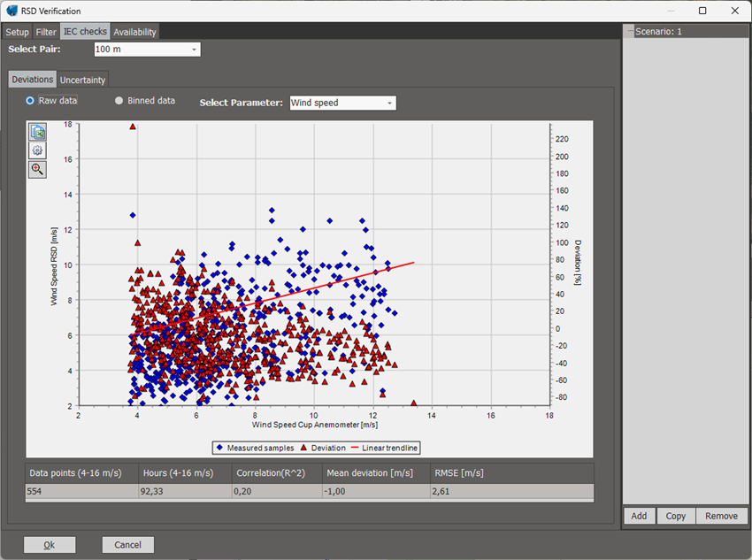Copy the current scenario
The height and width of the screenshot is (560, 752).
(676, 515)
